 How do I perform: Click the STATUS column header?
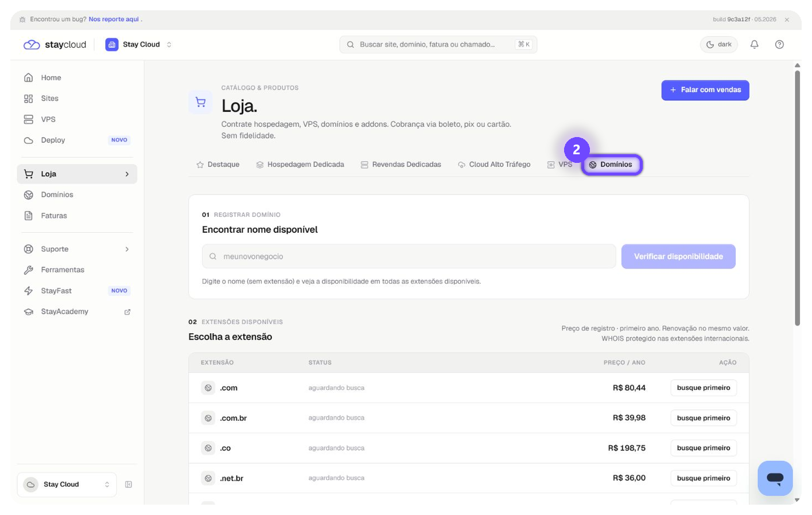[x=320, y=362]
